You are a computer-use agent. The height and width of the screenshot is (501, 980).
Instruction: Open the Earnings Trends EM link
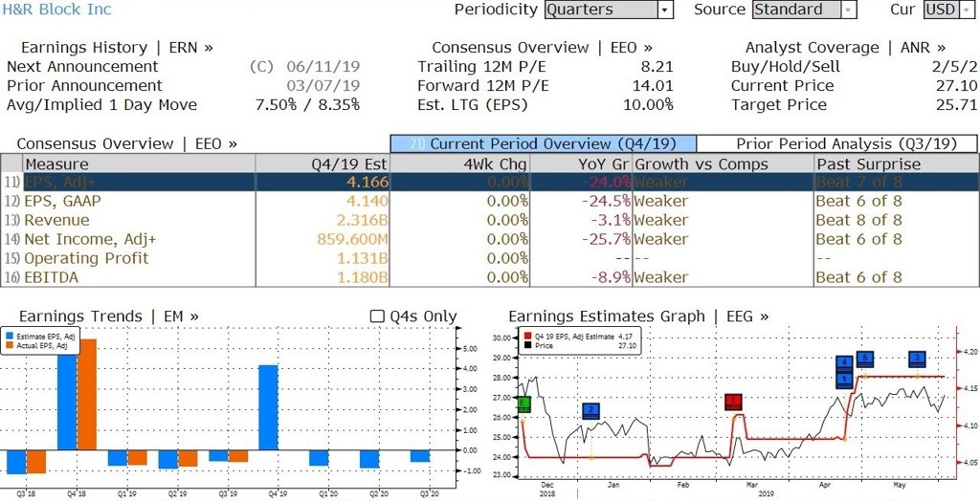coord(109,316)
